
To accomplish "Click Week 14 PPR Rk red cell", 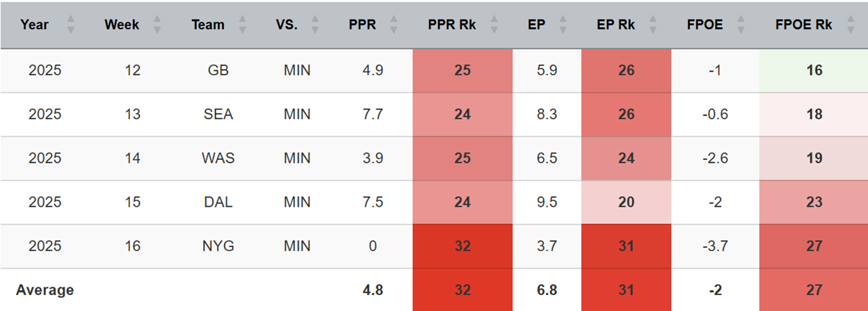I will click(462, 158).
